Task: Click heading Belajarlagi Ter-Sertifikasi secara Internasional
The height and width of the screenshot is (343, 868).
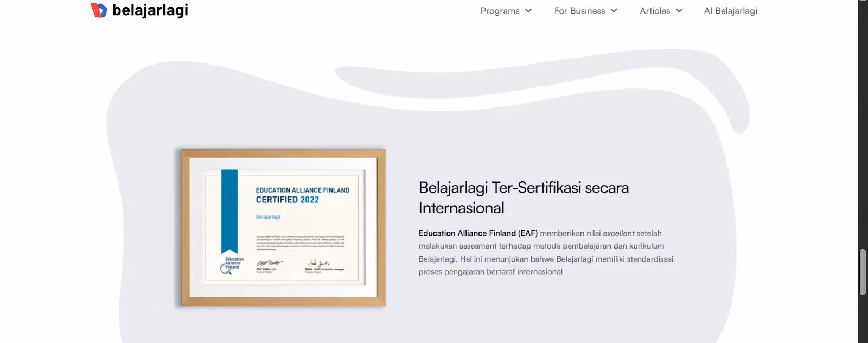Action: (x=524, y=198)
